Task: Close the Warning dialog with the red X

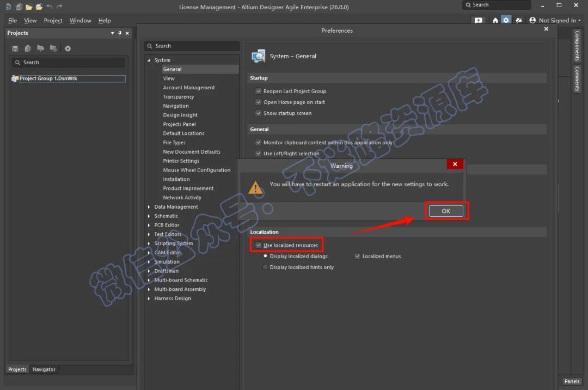Action: tap(455, 164)
